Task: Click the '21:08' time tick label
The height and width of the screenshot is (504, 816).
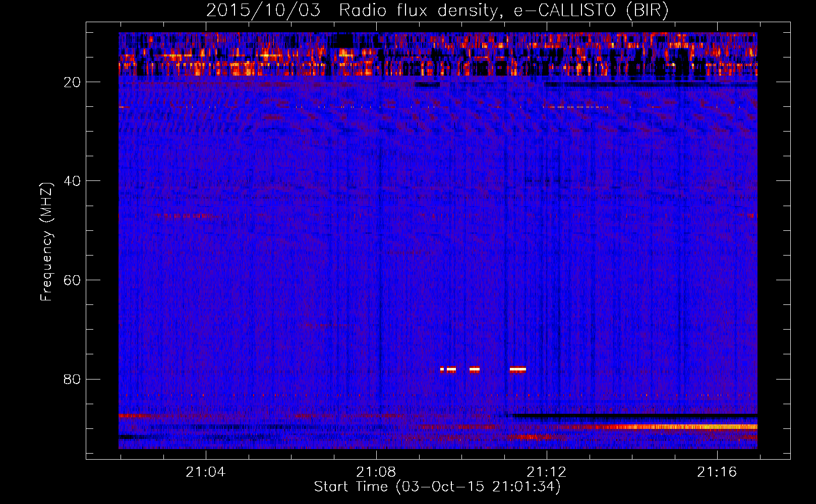Action: (x=376, y=472)
